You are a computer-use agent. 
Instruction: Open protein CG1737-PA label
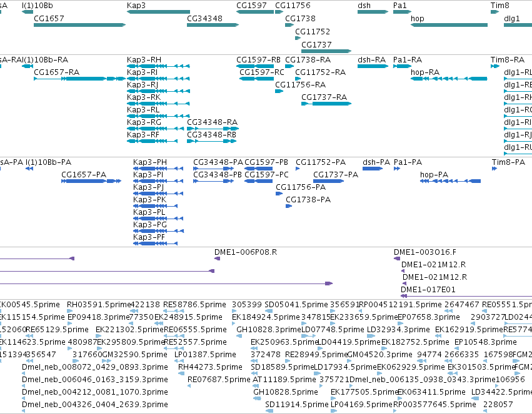(x=336, y=175)
